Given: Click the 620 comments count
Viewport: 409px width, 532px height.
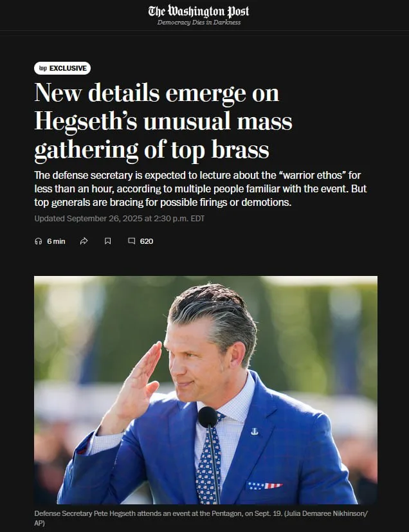Looking at the screenshot, I should [147, 241].
